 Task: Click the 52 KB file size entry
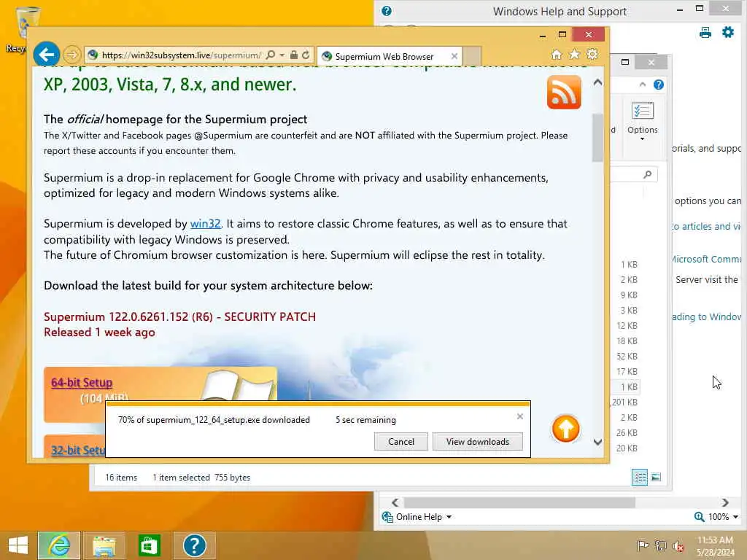tap(627, 356)
